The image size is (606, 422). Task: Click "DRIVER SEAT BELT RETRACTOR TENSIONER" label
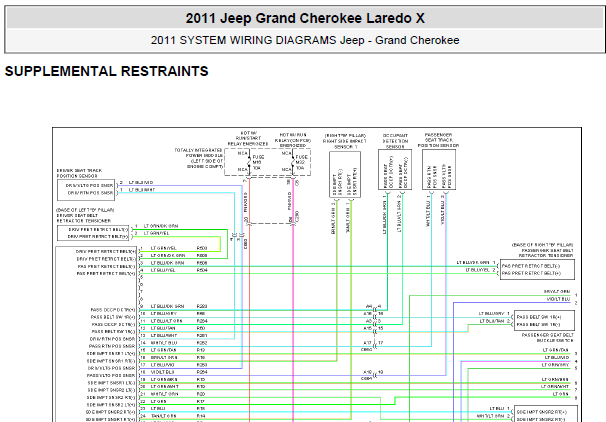tap(84, 218)
